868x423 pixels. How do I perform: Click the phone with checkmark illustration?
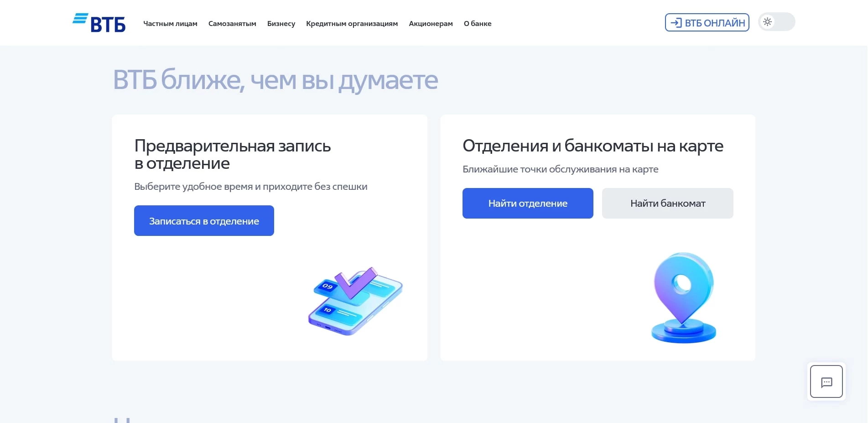(x=355, y=299)
